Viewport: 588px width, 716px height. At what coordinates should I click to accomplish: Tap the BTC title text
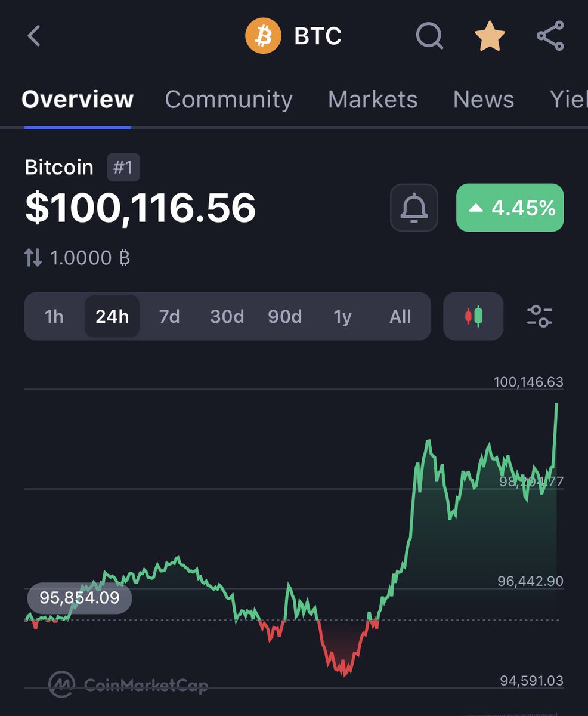[318, 36]
